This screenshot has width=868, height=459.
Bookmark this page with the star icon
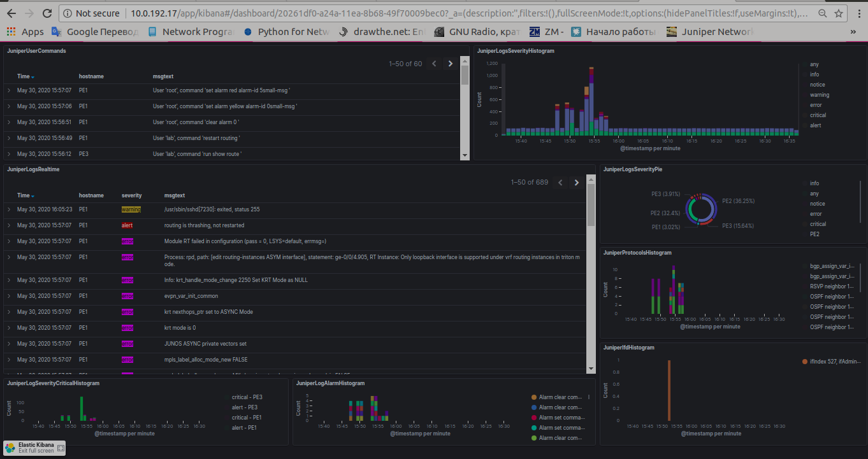(x=839, y=13)
